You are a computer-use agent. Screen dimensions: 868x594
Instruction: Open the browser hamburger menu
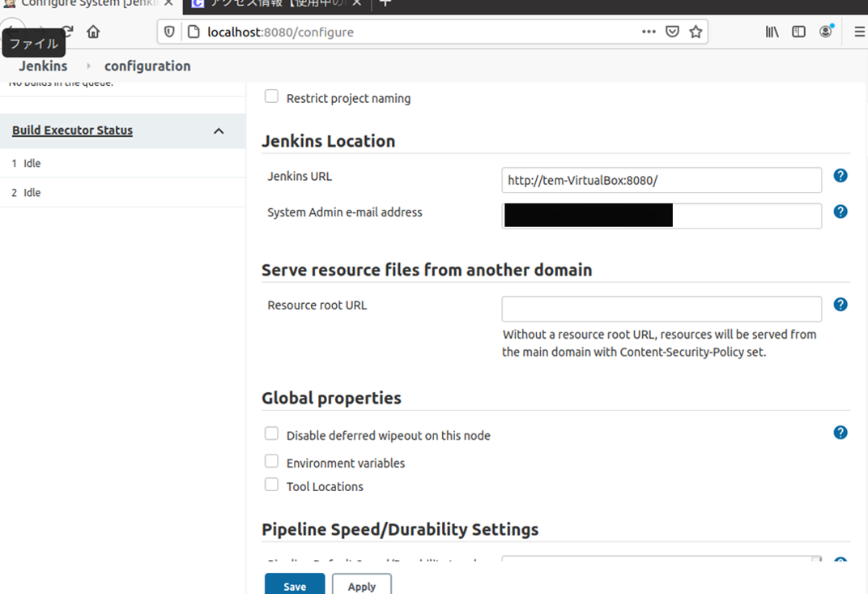click(860, 32)
